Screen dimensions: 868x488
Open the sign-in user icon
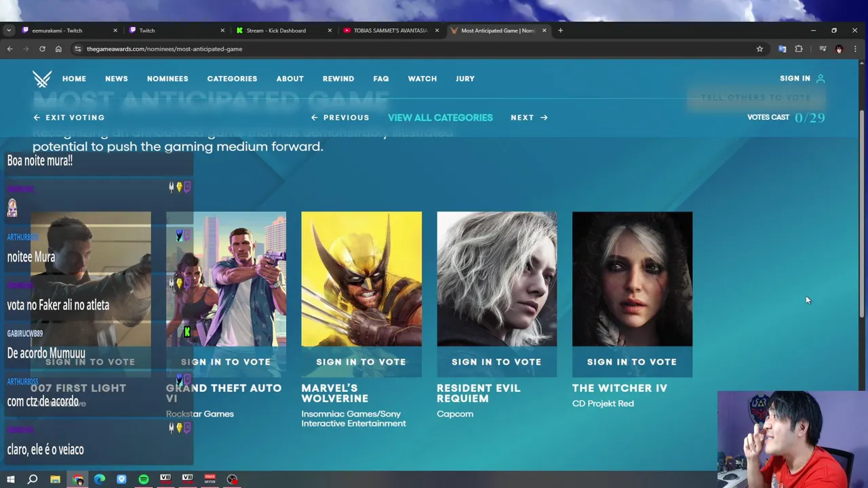pos(821,79)
